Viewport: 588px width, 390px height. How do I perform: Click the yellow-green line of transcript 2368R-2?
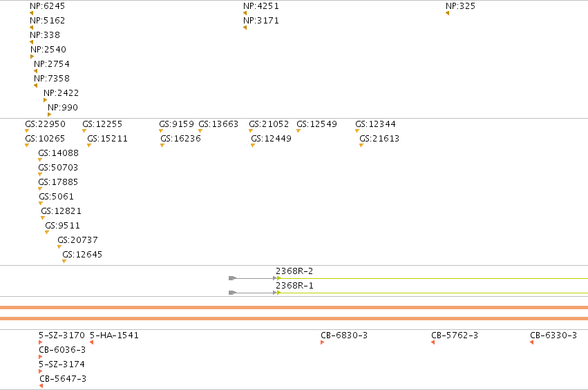[433, 278]
